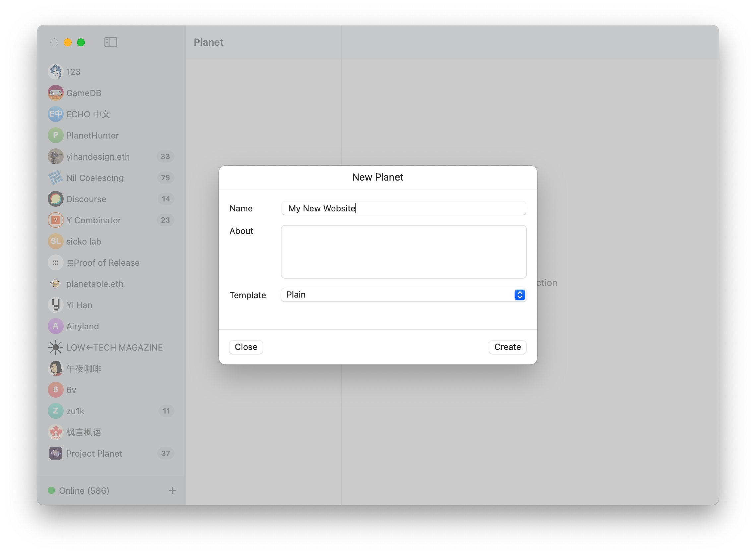
Task: Select the GameDB planet icon
Action: coord(56,93)
